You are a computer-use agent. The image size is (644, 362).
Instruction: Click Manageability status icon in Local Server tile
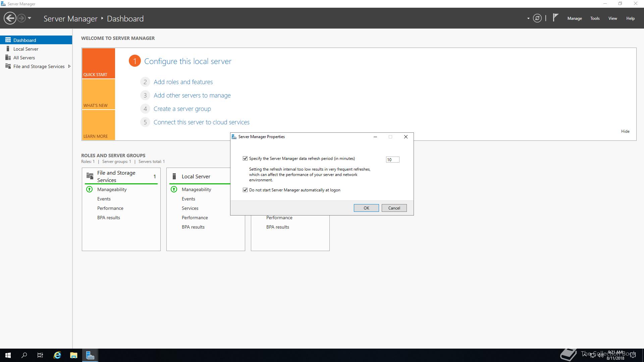coord(174,189)
